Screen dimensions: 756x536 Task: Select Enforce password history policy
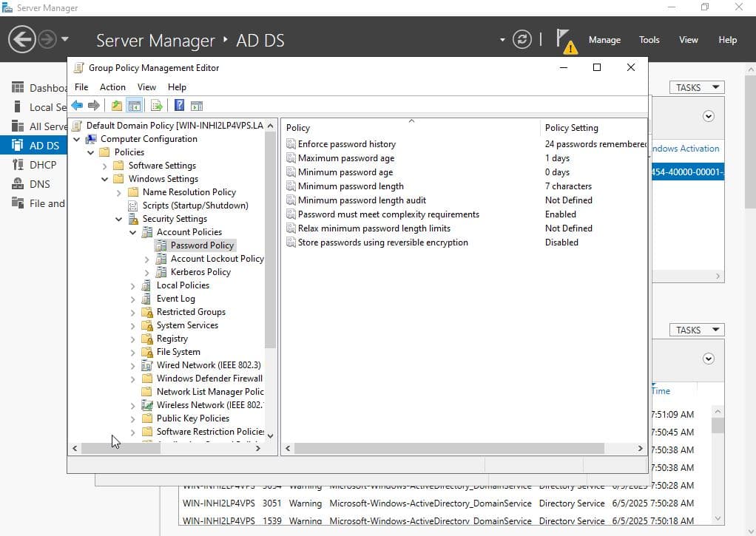pos(346,144)
